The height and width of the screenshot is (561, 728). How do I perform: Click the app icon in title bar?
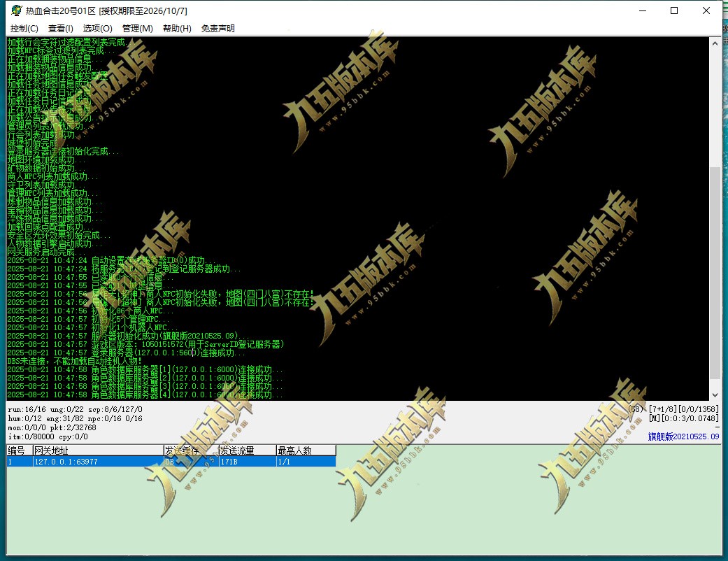point(16,10)
